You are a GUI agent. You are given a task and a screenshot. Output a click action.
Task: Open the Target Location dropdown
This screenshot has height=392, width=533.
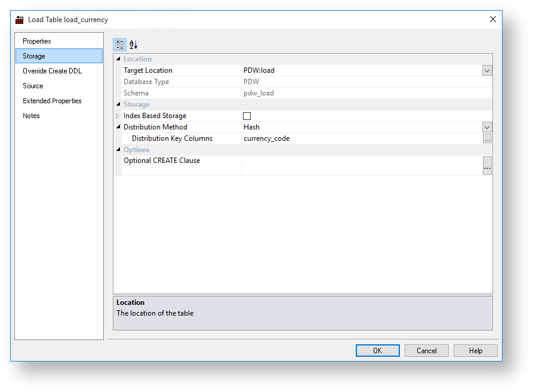(x=487, y=70)
